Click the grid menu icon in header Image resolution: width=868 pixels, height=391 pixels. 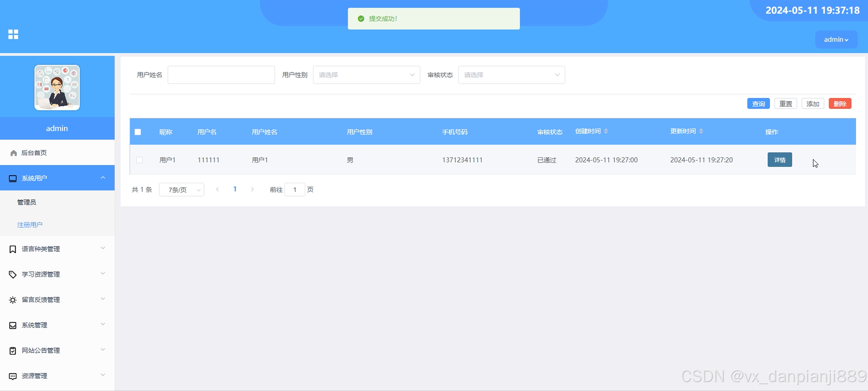click(x=13, y=34)
